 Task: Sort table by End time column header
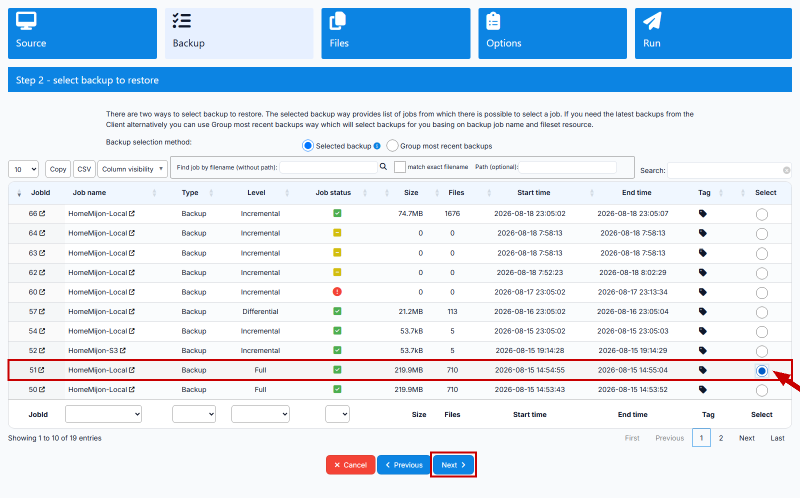click(x=637, y=193)
